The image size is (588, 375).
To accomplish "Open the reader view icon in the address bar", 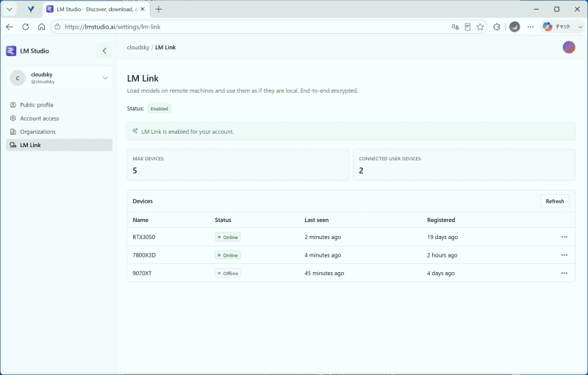I will (x=467, y=27).
